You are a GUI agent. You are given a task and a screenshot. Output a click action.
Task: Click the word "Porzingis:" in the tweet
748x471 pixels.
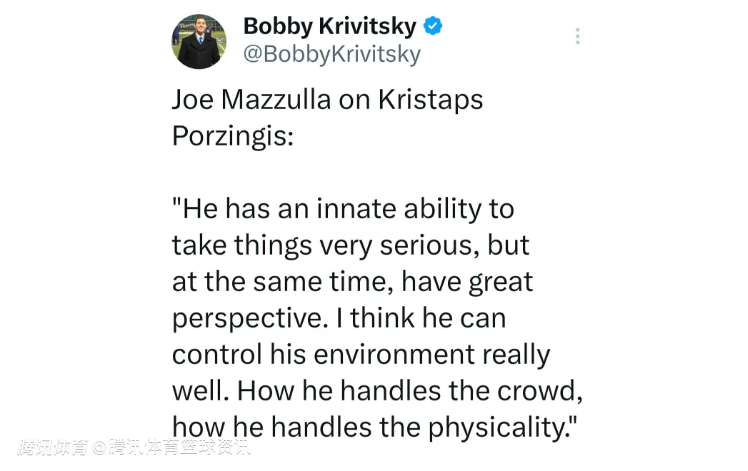(x=233, y=136)
